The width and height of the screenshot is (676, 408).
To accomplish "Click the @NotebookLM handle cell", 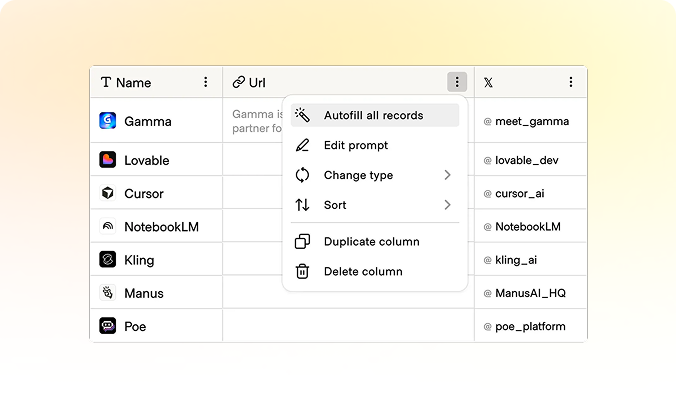I will coord(531,226).
